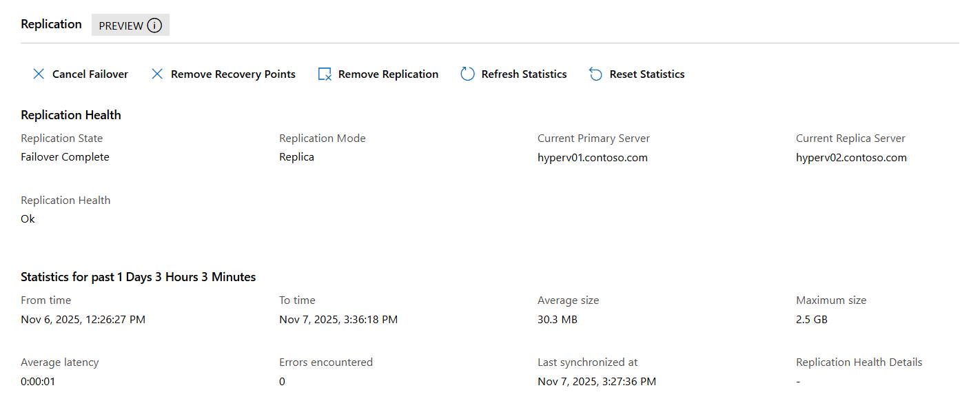Click the Refresh Statistics circular arrow icon
This screenshot has width=980, height=410.
click(467, 74)
